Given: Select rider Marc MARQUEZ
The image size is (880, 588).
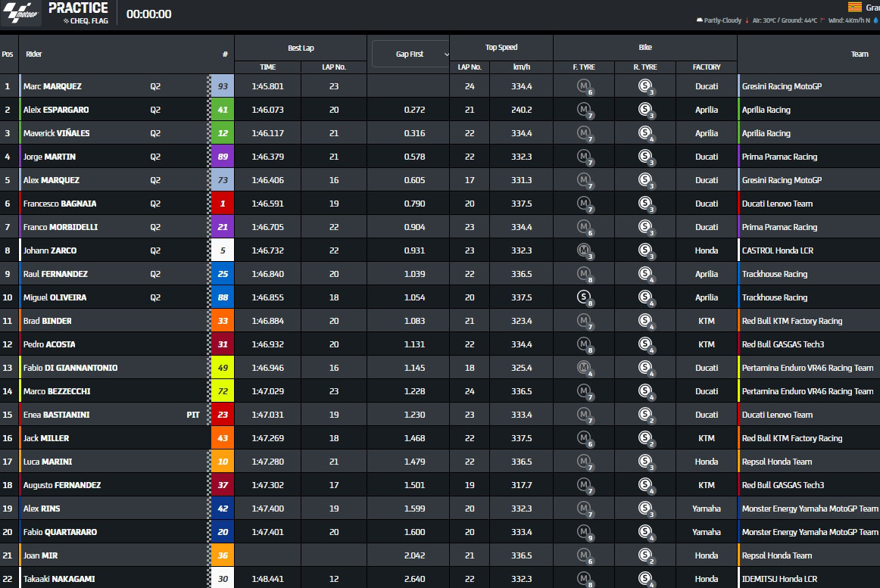Looking at the screenshot, I should point(53,86).
